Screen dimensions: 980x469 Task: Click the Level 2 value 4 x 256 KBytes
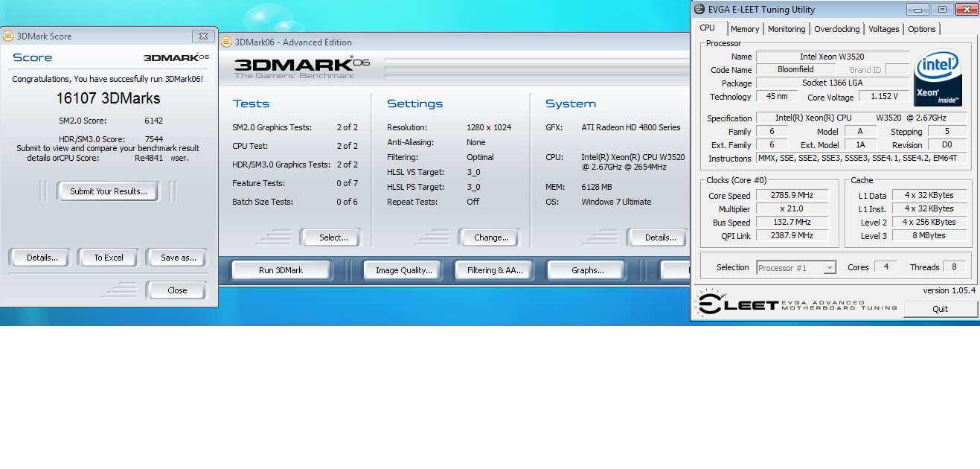coord(929,223)
